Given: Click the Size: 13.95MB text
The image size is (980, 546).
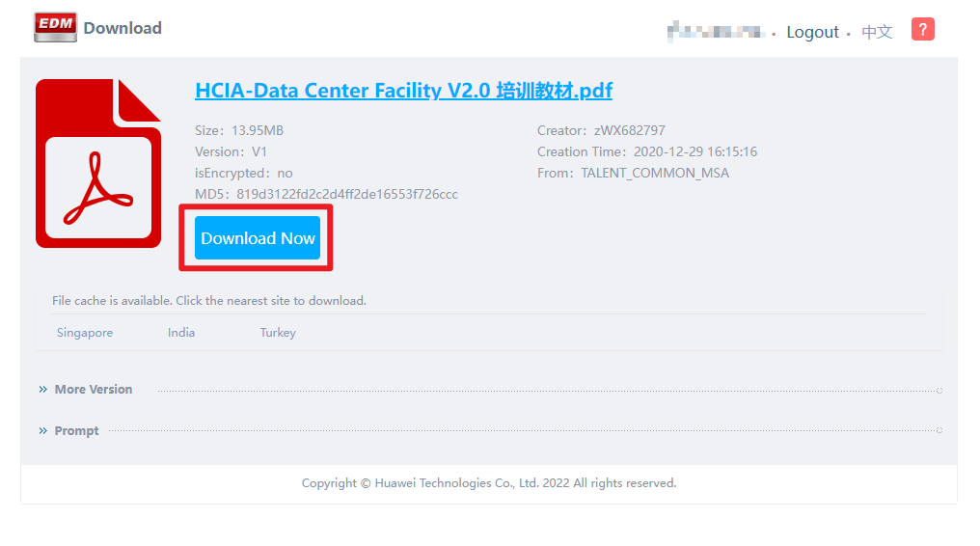Looking at the screenshot, I should (x=239, y=130).
